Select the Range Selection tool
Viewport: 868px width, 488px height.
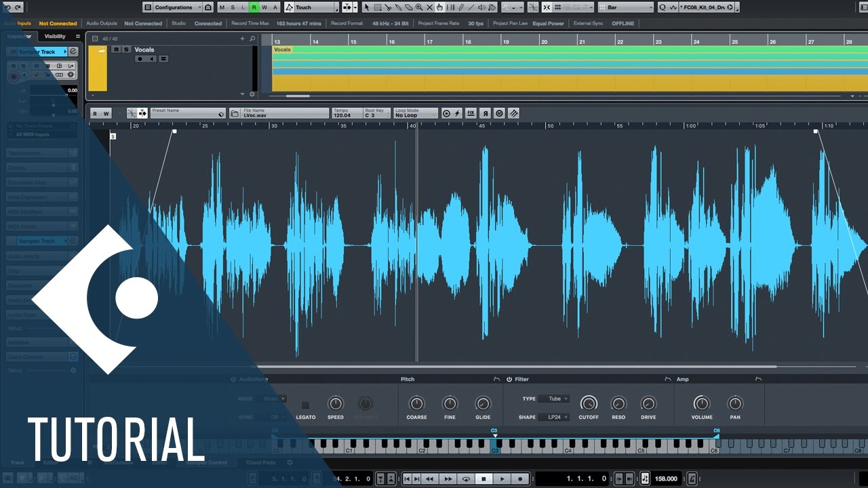(378, 7)
